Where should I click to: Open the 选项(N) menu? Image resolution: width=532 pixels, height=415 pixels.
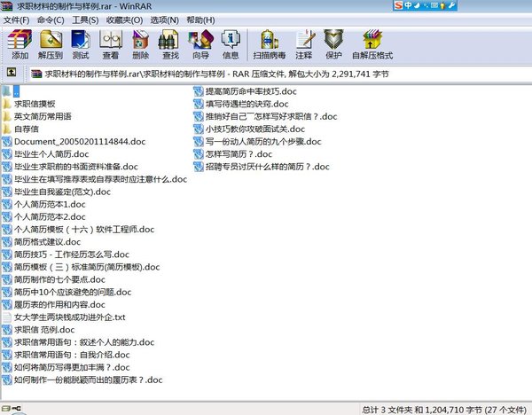click(x=165, y=20)
